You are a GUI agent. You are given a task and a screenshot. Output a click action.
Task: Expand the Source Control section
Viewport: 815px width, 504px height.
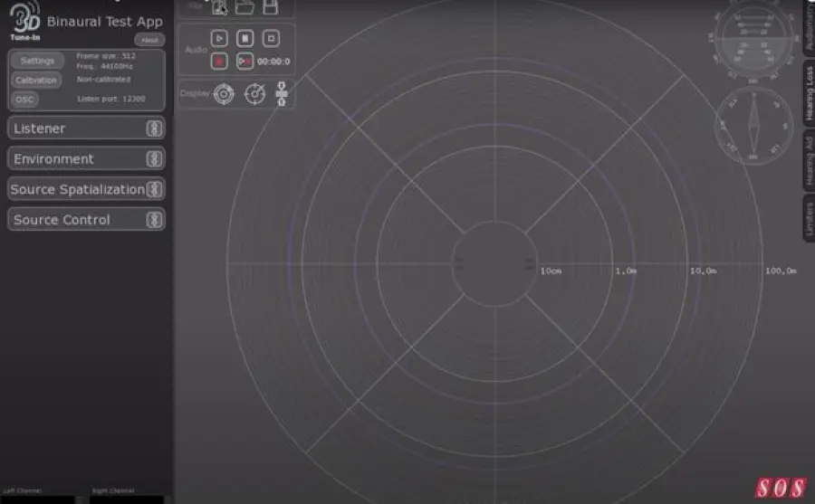(x=86, y=220)
